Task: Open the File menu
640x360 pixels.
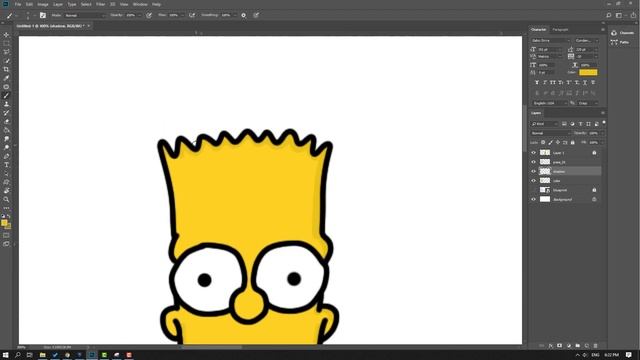Action: pos(18,4)
